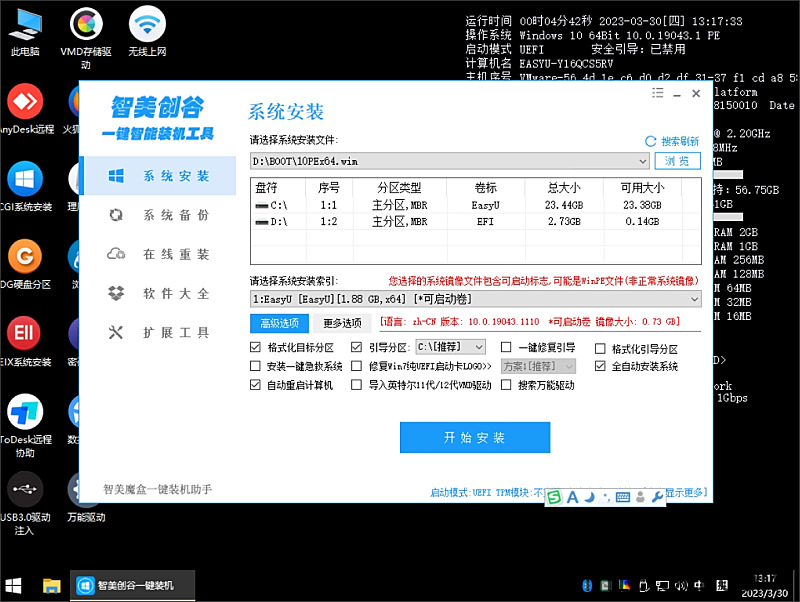Select 在线重装 in the sidebar
The width and height of the screenshot is (800, 602).
[x=159, y=254]
